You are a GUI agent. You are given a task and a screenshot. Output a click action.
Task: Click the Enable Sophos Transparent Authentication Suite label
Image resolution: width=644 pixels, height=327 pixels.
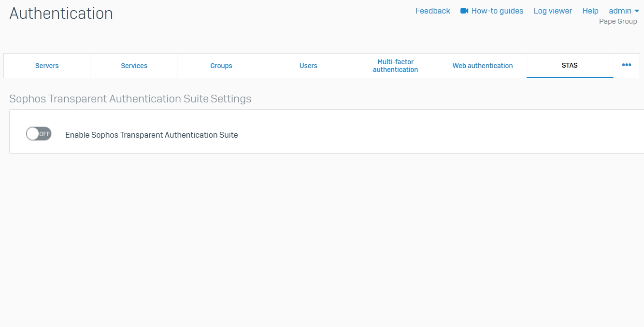pos(151,135)
